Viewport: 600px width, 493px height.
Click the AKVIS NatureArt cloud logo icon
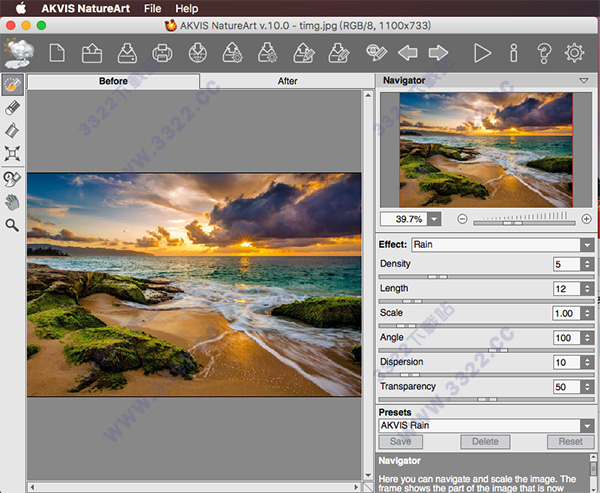click(18, 53)
